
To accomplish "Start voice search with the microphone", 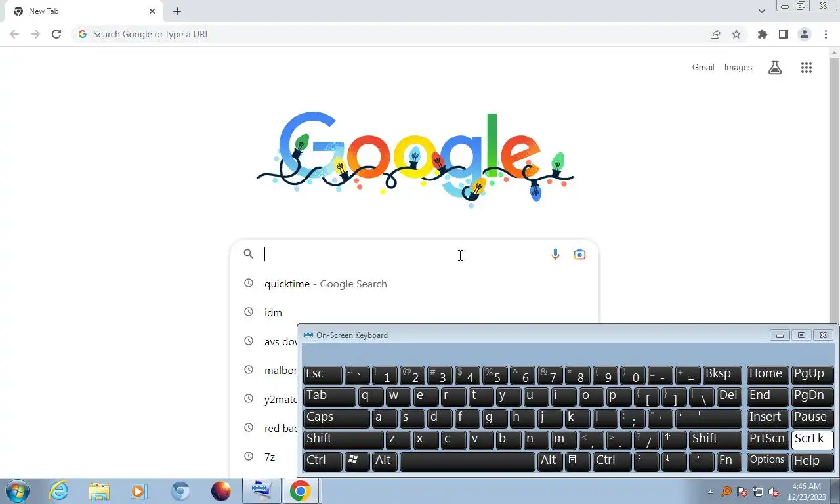I will [555, 254].
